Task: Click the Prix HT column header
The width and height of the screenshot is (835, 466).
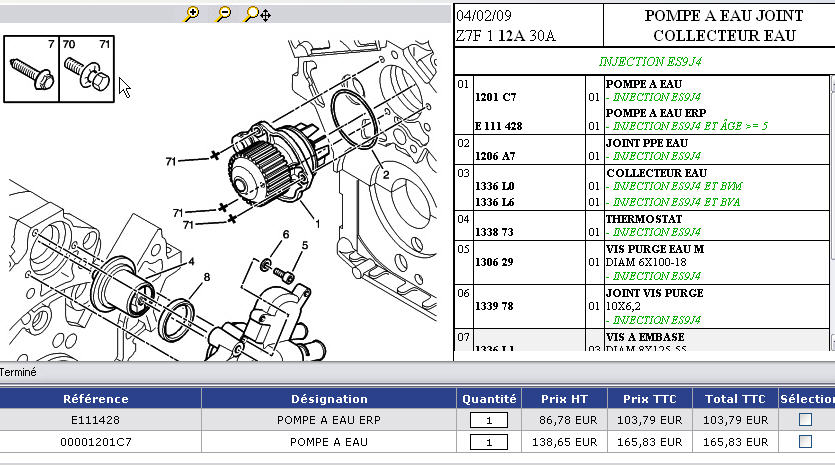Action: 561,399
